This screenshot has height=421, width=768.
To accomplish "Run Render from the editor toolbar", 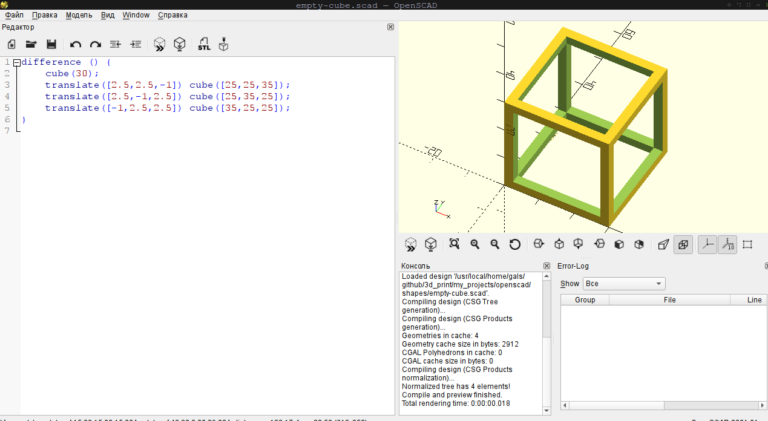I will (180, 45).
